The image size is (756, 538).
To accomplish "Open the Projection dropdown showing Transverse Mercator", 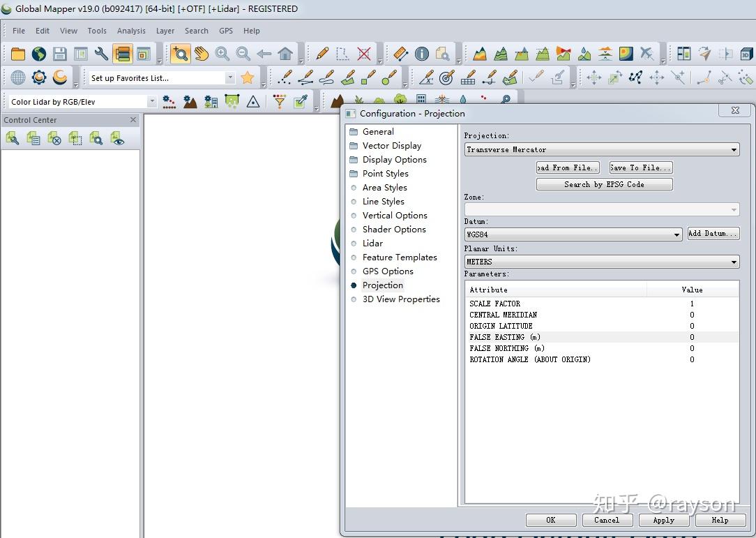I will (x=602, y=149).
